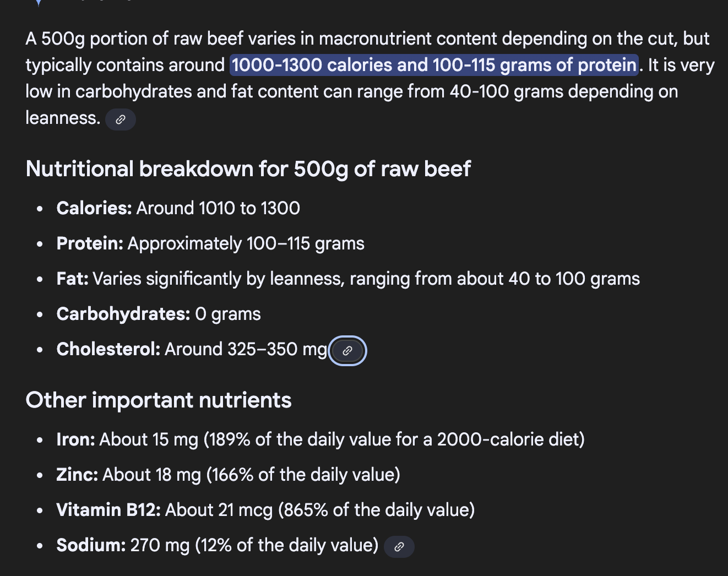Select the bold Calories label
Screen dimensions: 728x576
coord(94,208)
